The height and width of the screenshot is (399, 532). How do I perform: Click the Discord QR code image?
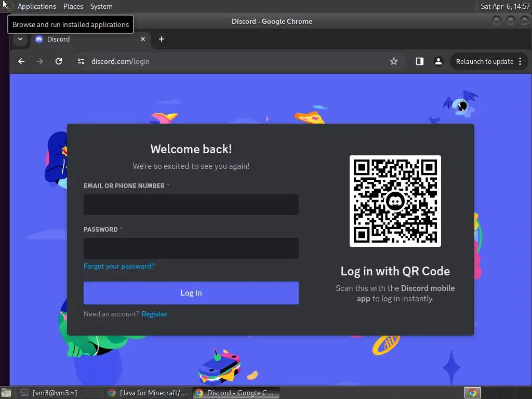[395, 201]
